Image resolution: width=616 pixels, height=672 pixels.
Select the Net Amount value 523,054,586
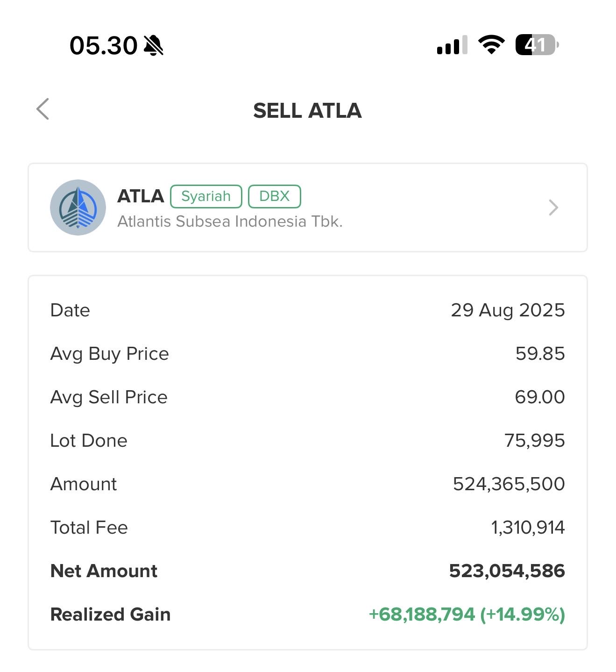pos(507,571)
